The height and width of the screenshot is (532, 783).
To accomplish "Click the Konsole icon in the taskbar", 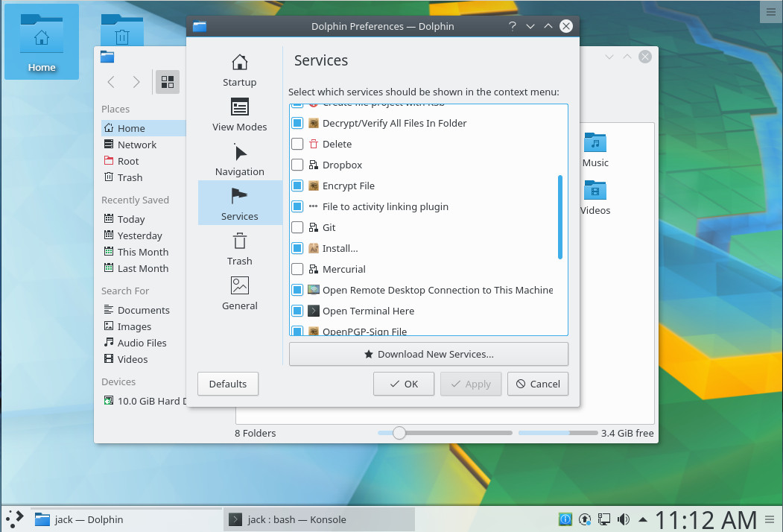I will 236,519.
